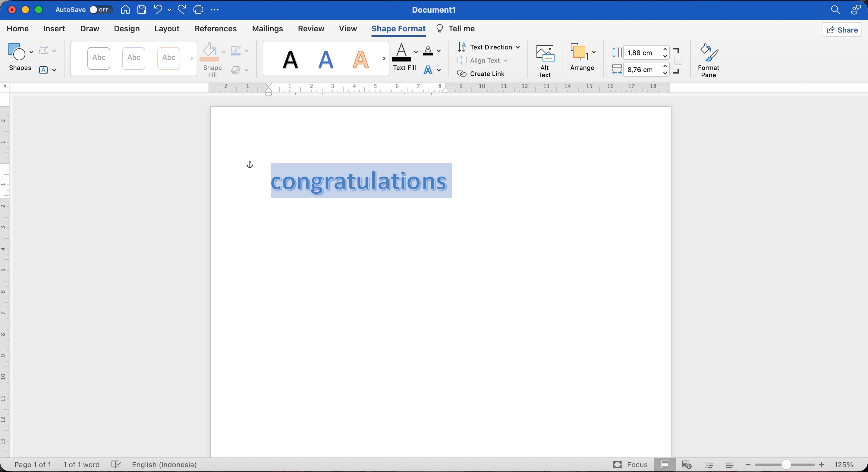Open the Design tab

127,29
